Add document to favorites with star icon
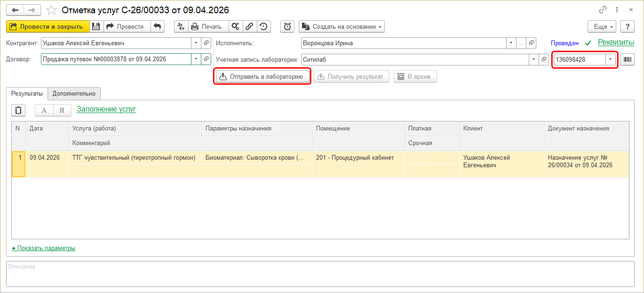The image size is (644, 293). (x=52, y=10)
